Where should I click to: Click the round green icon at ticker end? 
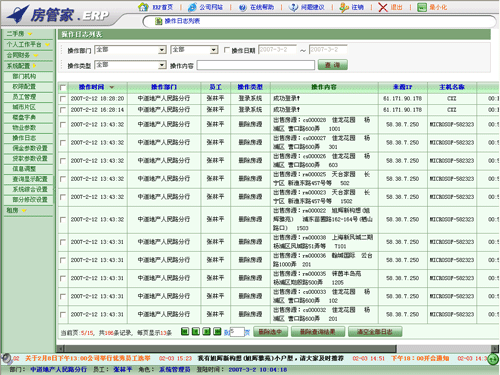click(x=493, y=359)
